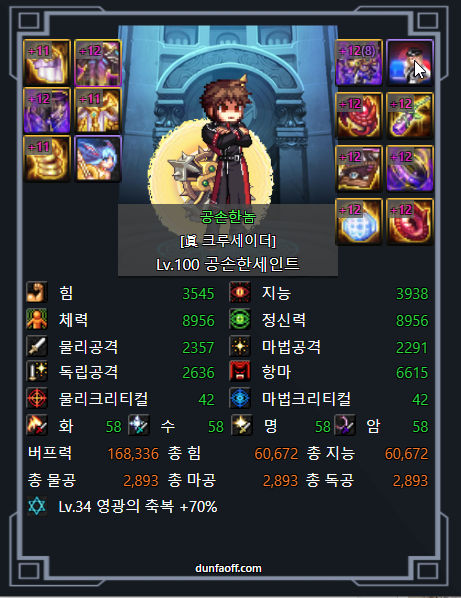Select the +12 spellbook equipment icon

[359, 168]
